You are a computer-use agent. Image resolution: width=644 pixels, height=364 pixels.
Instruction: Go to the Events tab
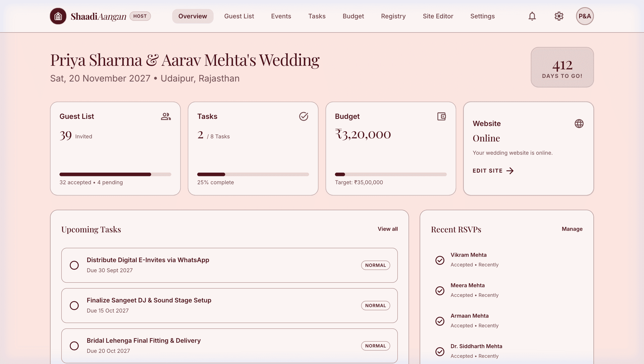281,16
